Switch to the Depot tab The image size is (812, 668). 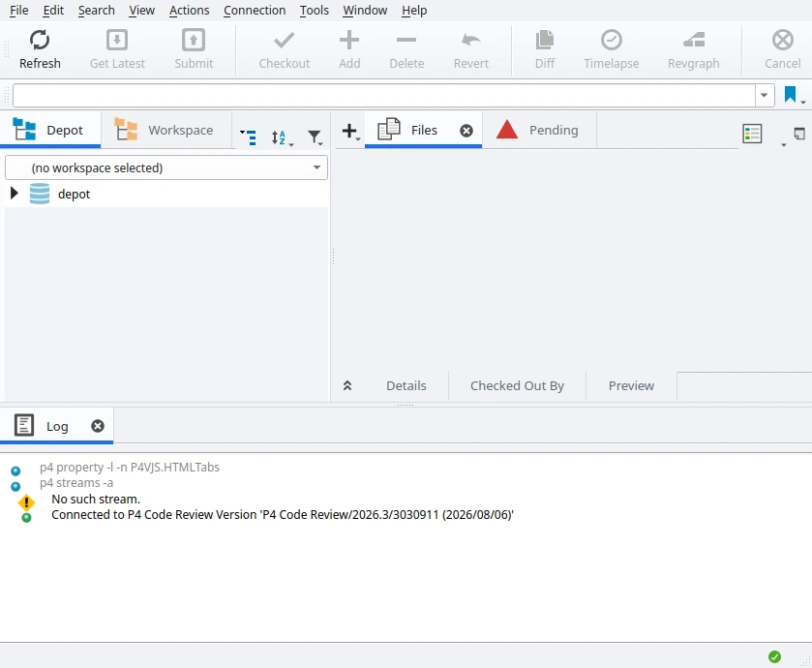pyautogui.click(x=50, y=130)
